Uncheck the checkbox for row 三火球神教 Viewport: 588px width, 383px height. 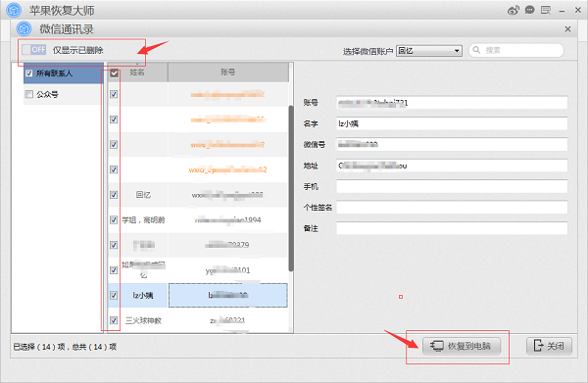(114, 320)
